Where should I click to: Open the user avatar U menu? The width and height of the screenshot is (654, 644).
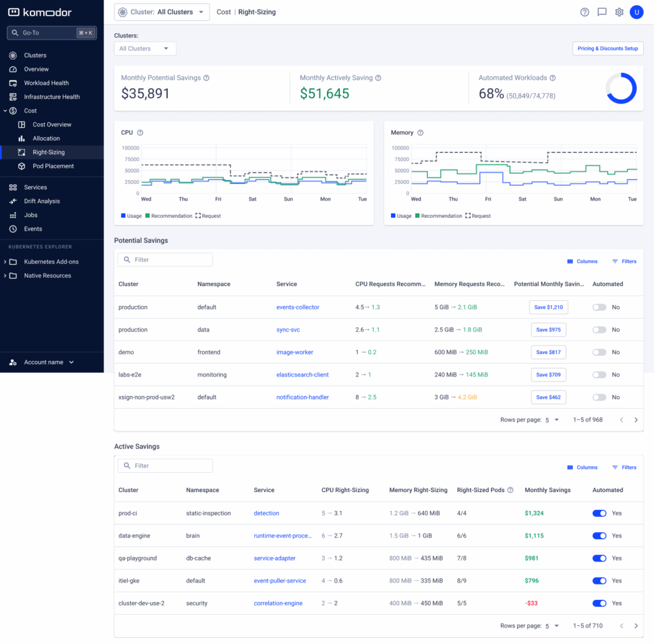point(637,12)
